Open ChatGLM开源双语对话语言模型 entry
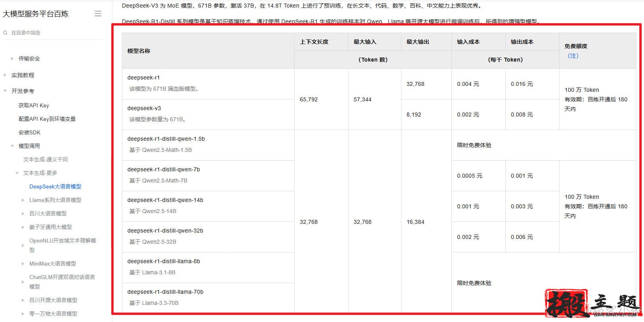The width and height of the screenshot is (644, 322). [62, 282]
